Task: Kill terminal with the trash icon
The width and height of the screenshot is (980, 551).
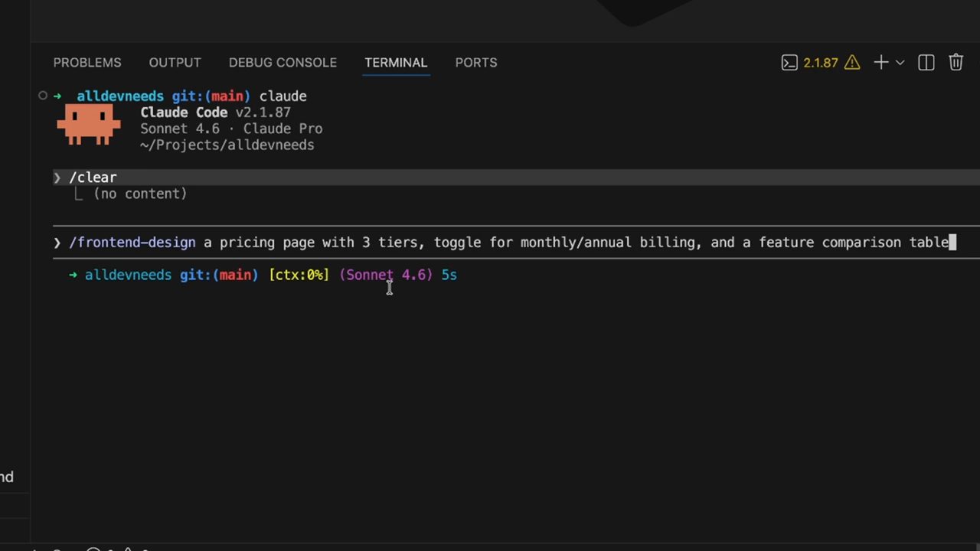Action: tap(955, 63)
